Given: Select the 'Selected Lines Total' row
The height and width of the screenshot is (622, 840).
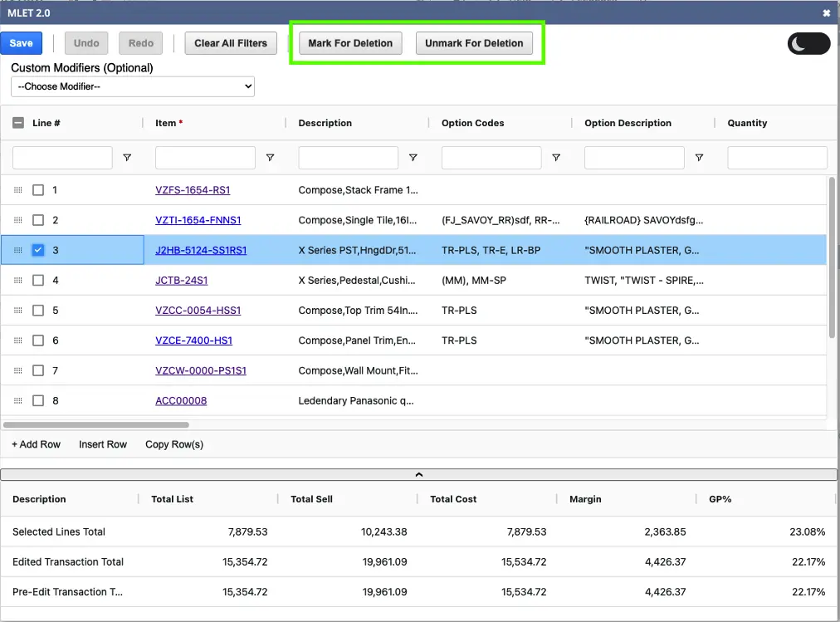Looking at the screenshot, I should (x=419, y=531).
